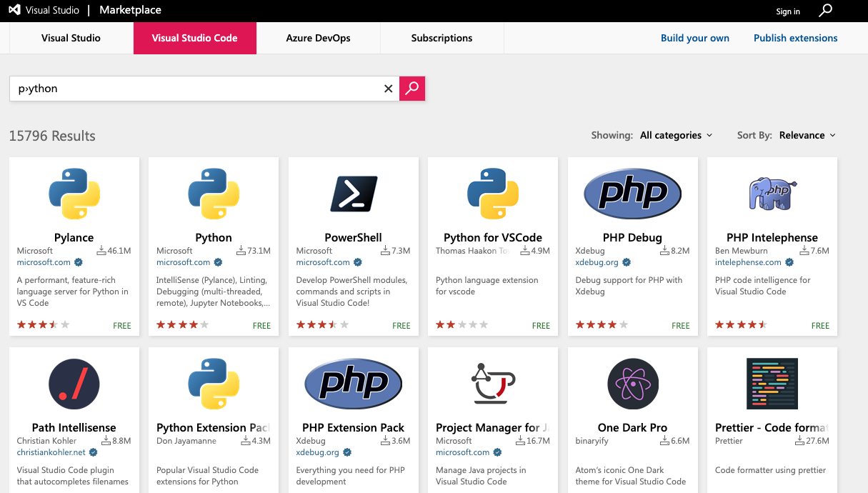Open microsoft.com link on the Pylance card
The width and height of the screenshot is (868, 493).
tap(44, 262)
